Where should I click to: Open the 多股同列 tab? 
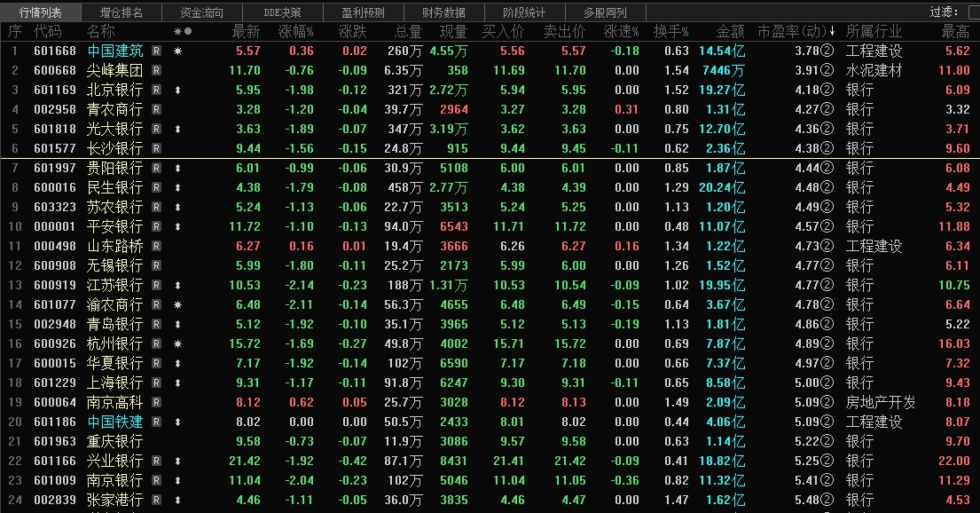[605, 12]
